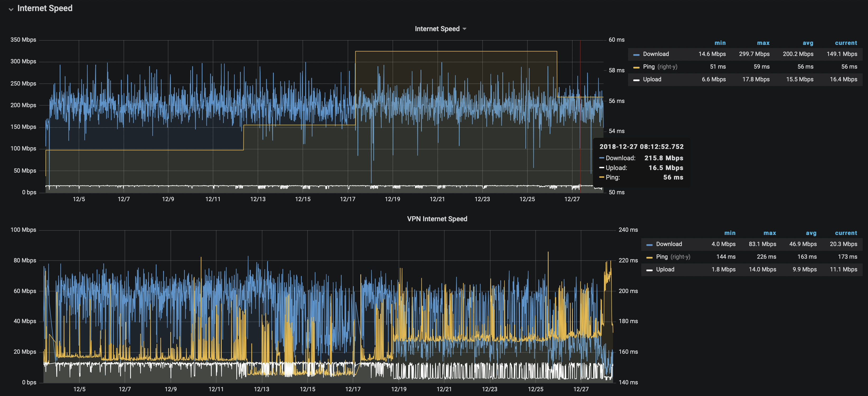Open the Internet Speed panel title dropdown caret

click(x=465, y=29)
